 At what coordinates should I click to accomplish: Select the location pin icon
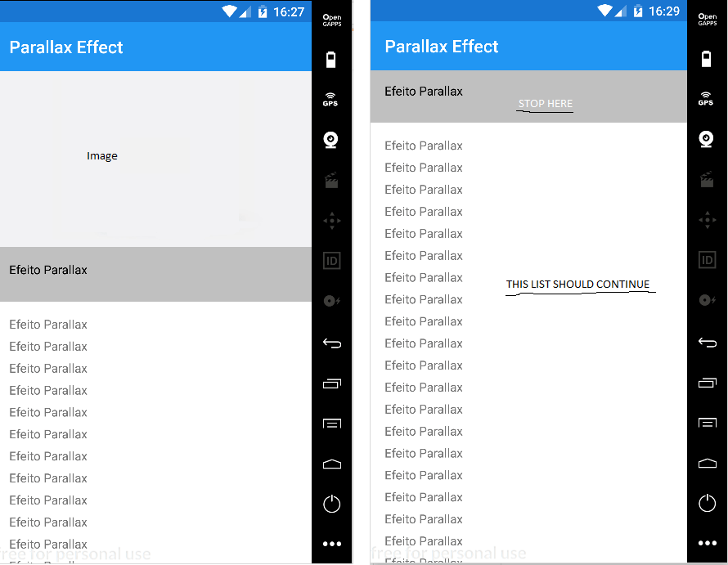tap(331, 139)
